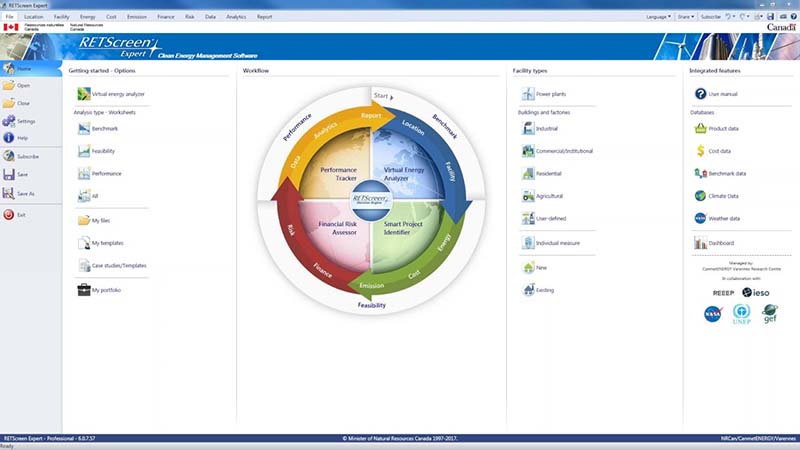
Task: Open Power plants facility type
Action: (551, 93)
